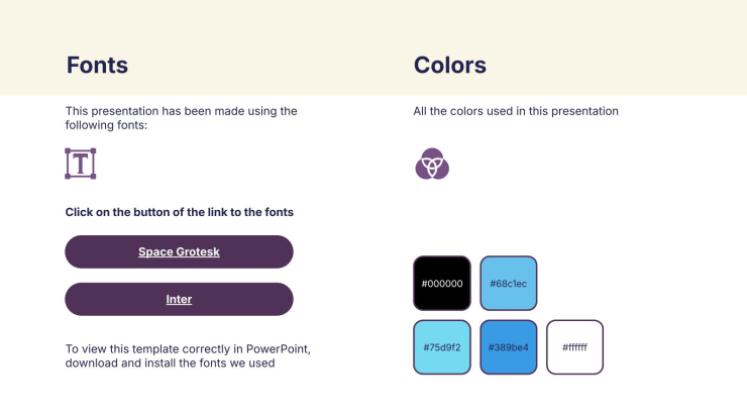Click the Fonts heading

97,65
